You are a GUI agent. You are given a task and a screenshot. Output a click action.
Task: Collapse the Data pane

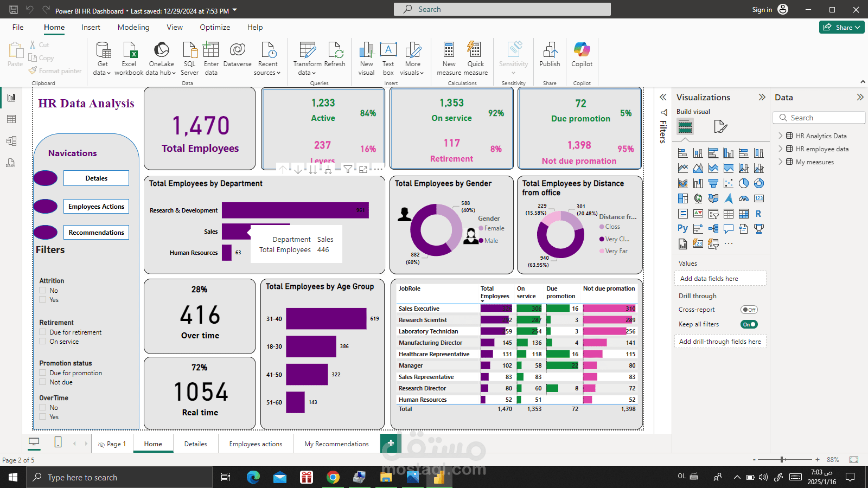point(860,97)
